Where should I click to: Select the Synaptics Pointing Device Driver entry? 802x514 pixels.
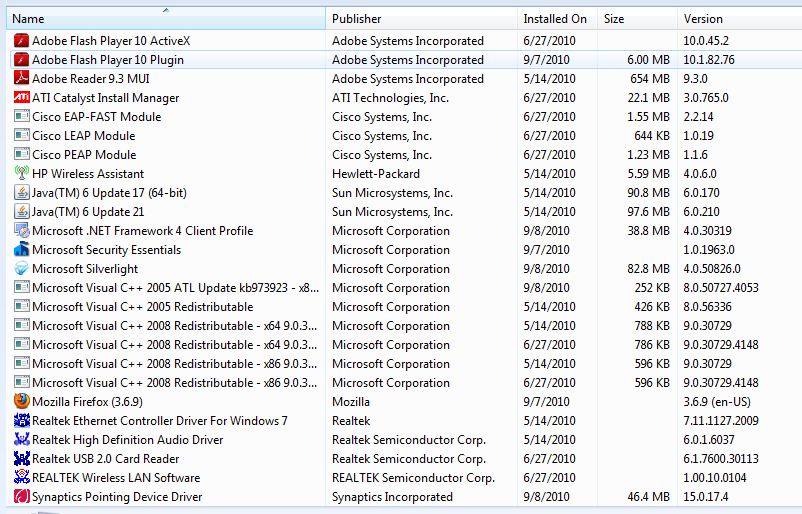(x=117, y=497)
